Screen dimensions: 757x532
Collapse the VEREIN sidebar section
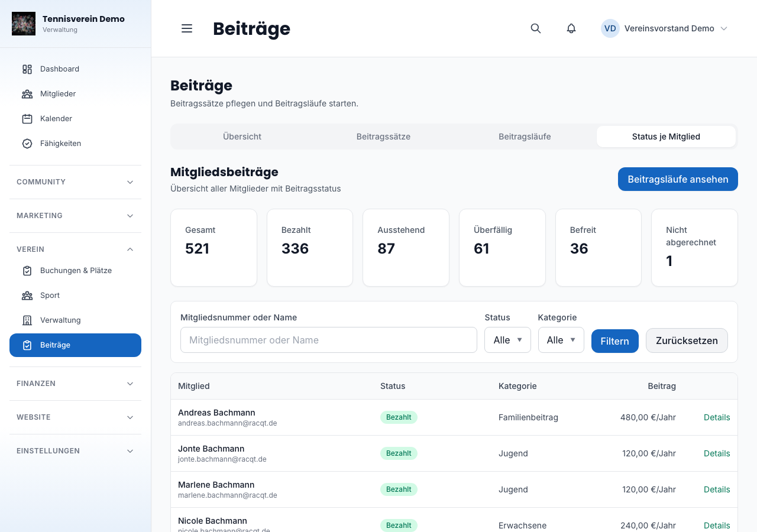(x=75, y=249)
